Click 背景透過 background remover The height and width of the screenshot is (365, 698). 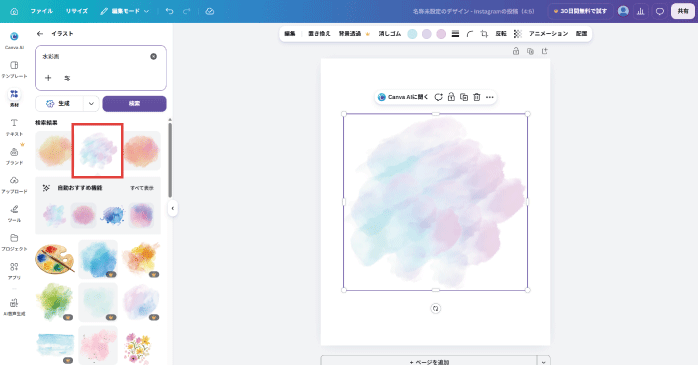click(350, 33)
